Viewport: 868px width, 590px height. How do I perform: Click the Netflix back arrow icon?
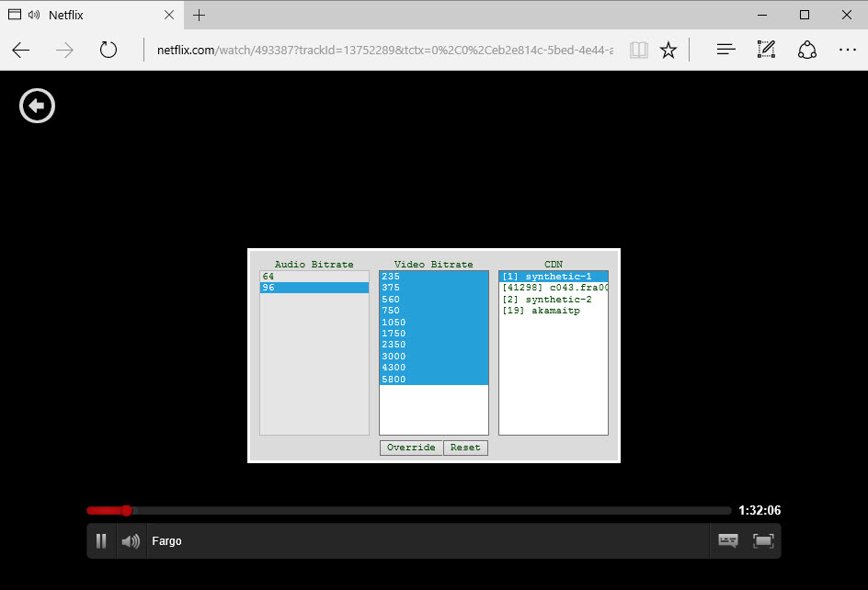38,107
